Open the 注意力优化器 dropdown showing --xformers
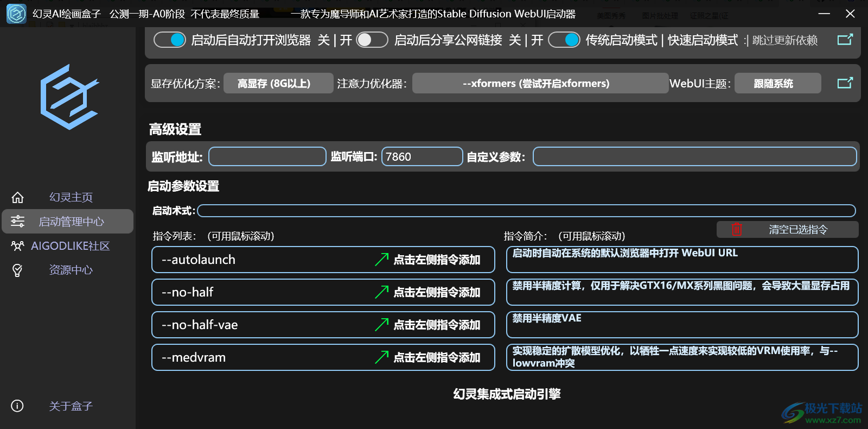Viewport: 868px width, 429px height. pyautogui.click(x=540, y=83)
